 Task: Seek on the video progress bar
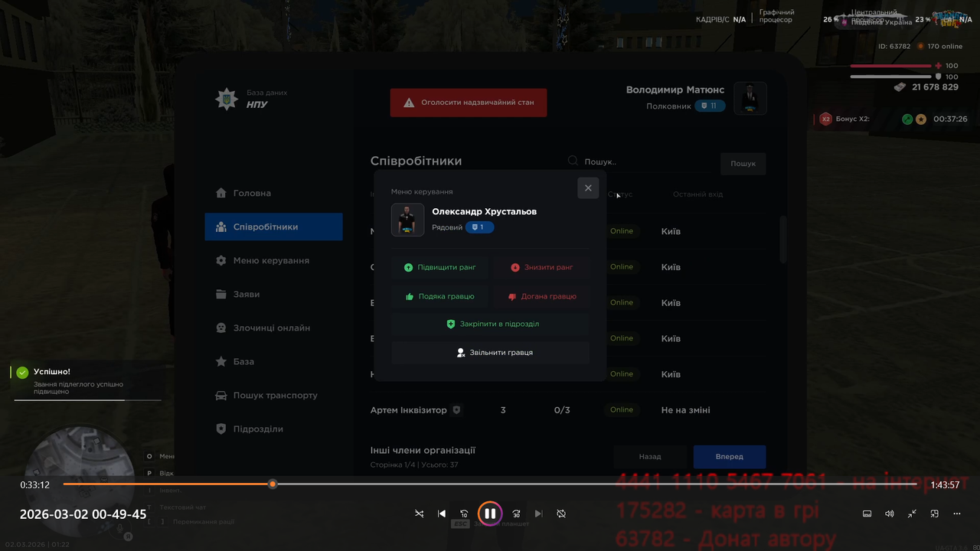[x=490, y=484]
